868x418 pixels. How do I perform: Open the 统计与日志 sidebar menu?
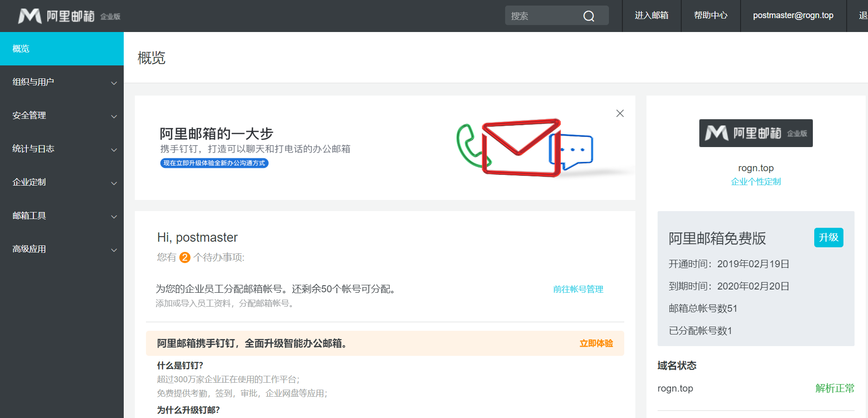[x=62, y=149]
